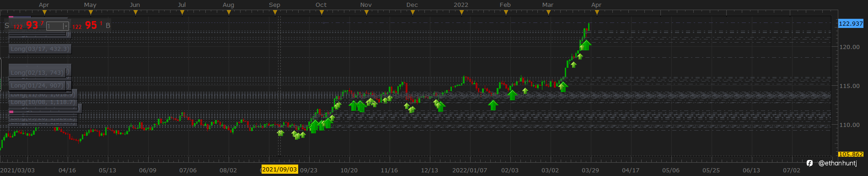868x176 pixels.
Task: Click the red bid price 122.937
Action: [x=28, y=26]
